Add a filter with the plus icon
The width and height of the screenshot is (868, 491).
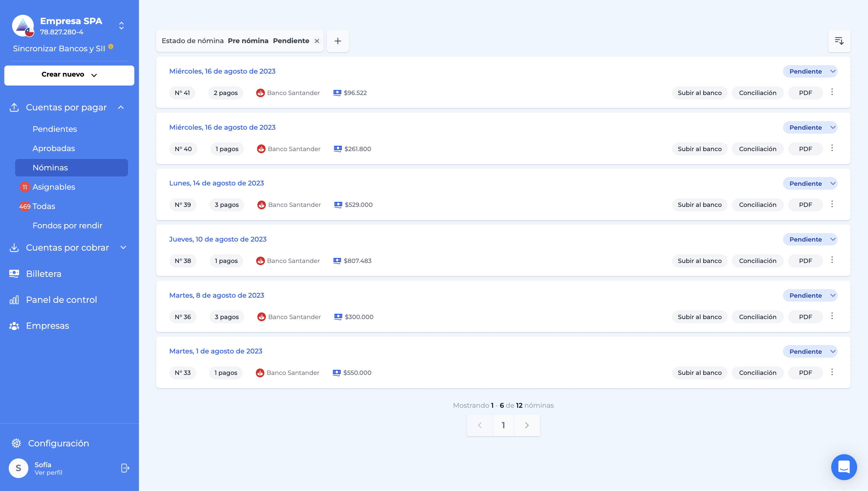(338, 41)
